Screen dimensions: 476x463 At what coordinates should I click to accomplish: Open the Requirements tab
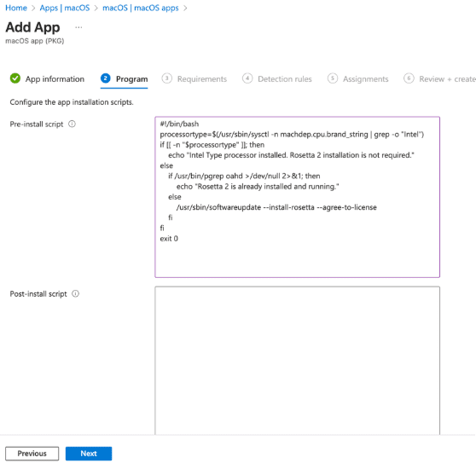[202, 79]
